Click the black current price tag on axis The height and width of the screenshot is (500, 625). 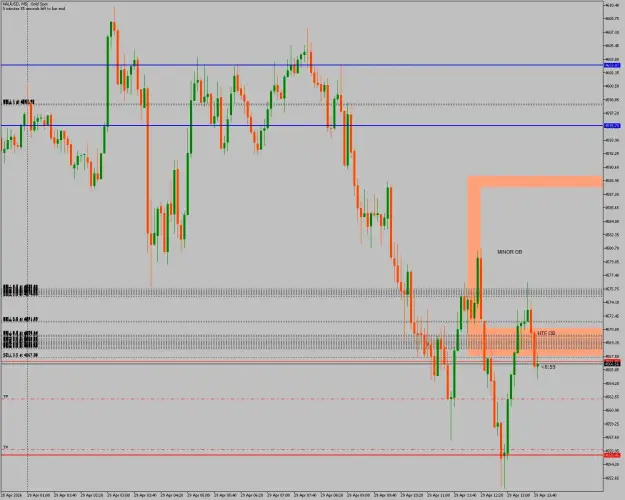click(612, 364)
